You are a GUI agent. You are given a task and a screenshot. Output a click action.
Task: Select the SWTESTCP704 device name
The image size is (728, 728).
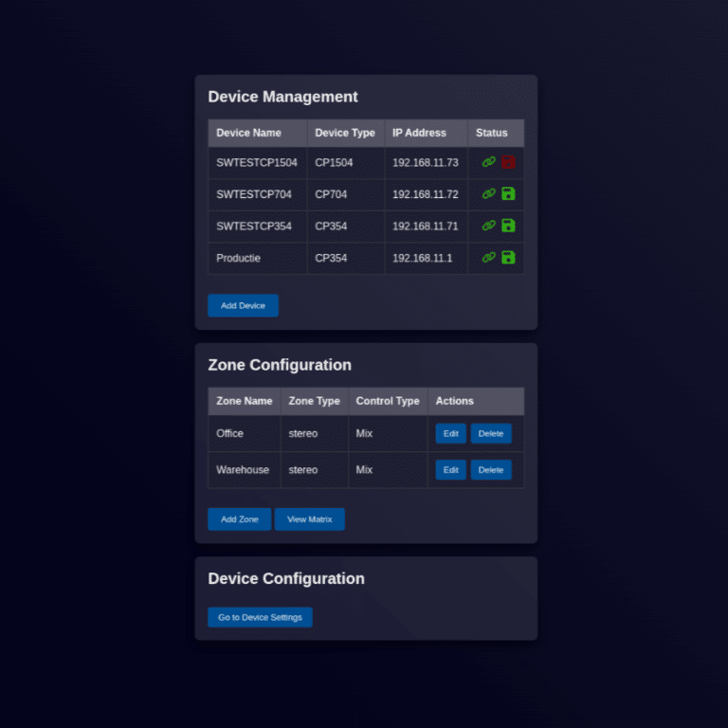tap(254, 194)
